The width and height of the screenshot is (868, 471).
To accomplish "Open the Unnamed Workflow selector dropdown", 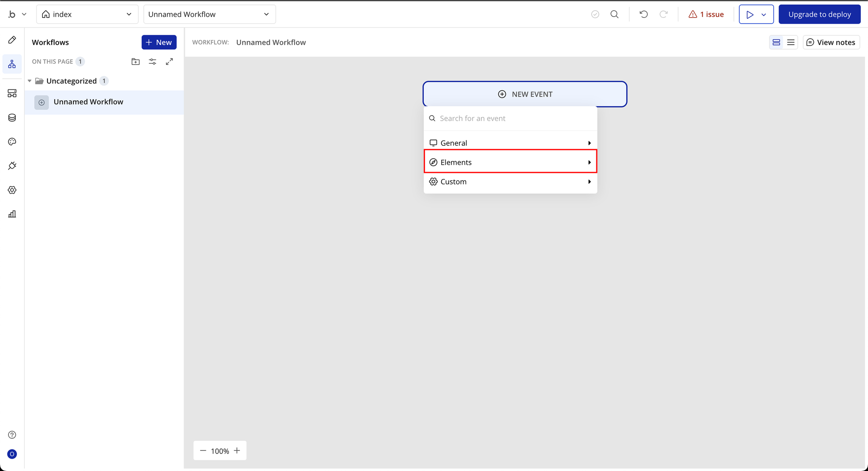I will (x=209, y=14).
